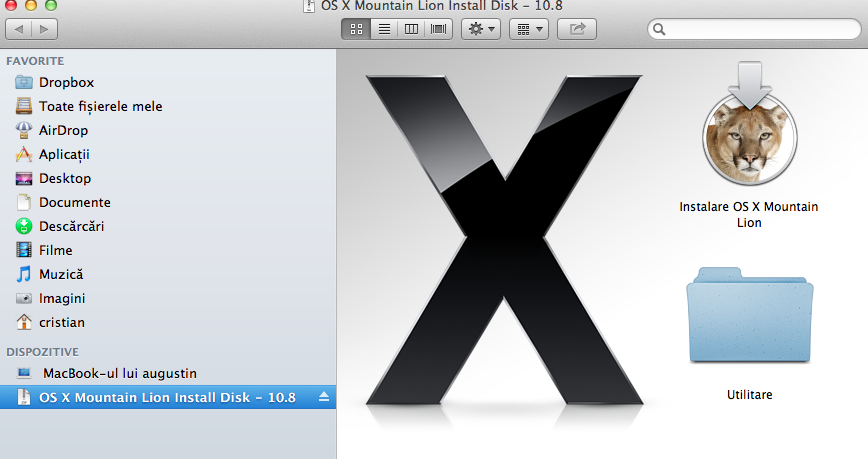Minimize the window with yellow button
The height and width of the screenshot is (459, 868).
pyautogui.click(x=31, y=5)
